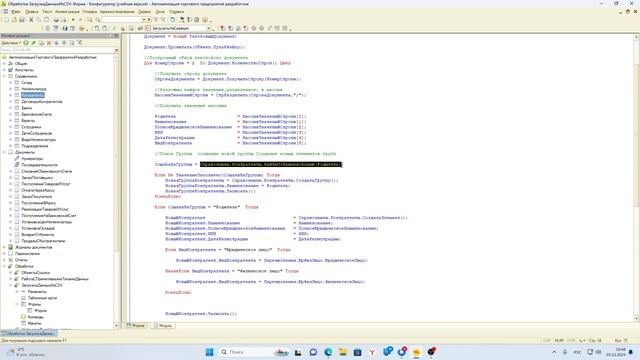The height and width of the screenshot is (360, 640).
Task: Open the Действия dropdown in configuration panel
Action: click(x=11, y=42)
